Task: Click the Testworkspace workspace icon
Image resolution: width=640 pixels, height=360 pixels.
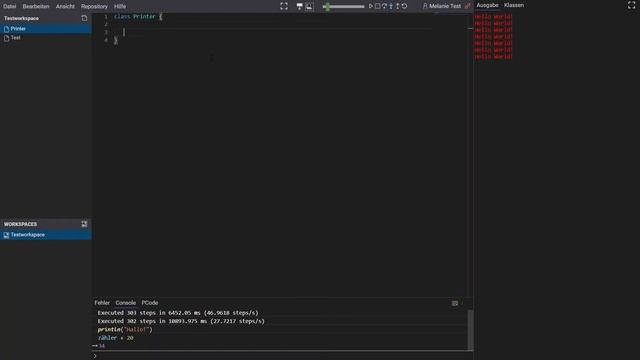Action: click(x=7, y=235)
